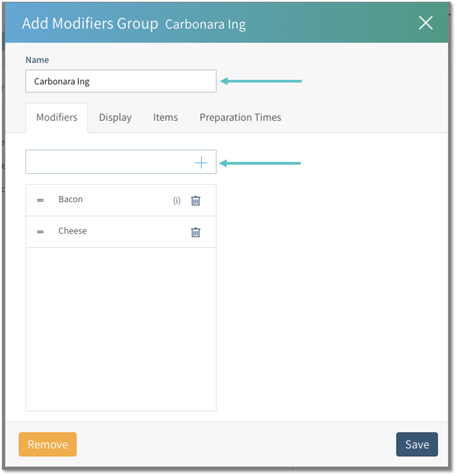Open the Items tab
This screenshot has width=457, height=476.
tap(165, 117)
